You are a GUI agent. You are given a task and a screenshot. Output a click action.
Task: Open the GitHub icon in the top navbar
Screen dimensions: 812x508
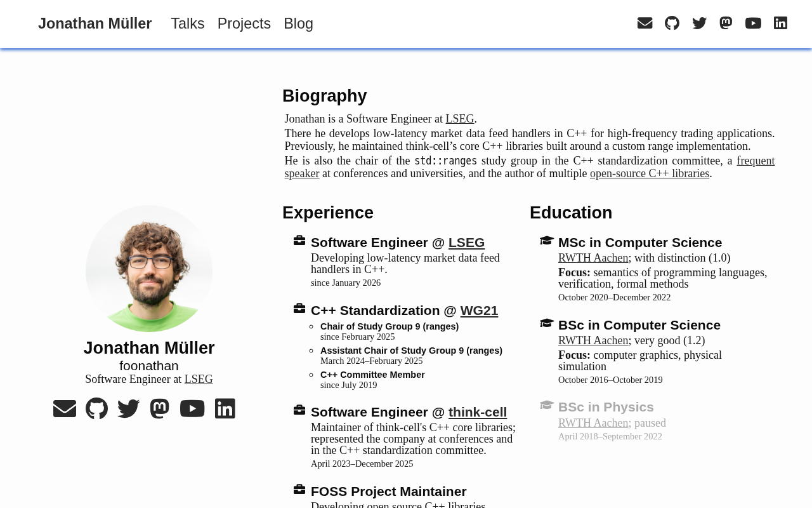coord(672,23)
